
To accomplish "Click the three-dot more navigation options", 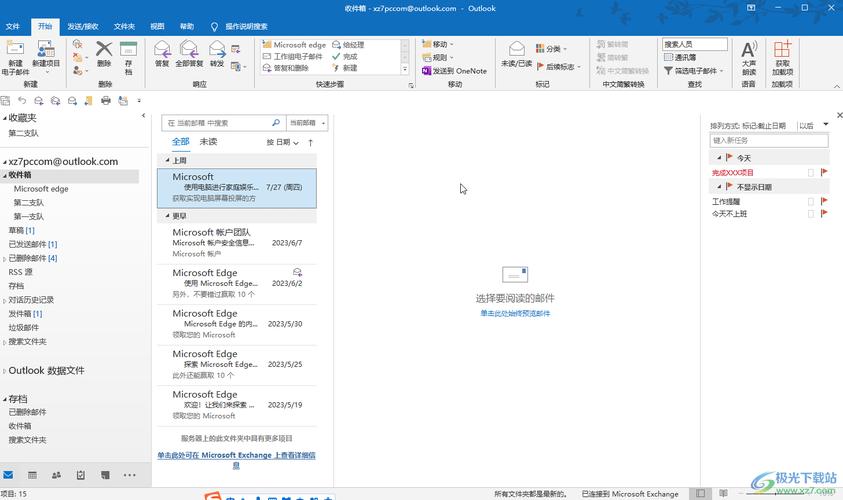I will coord(130,475).
